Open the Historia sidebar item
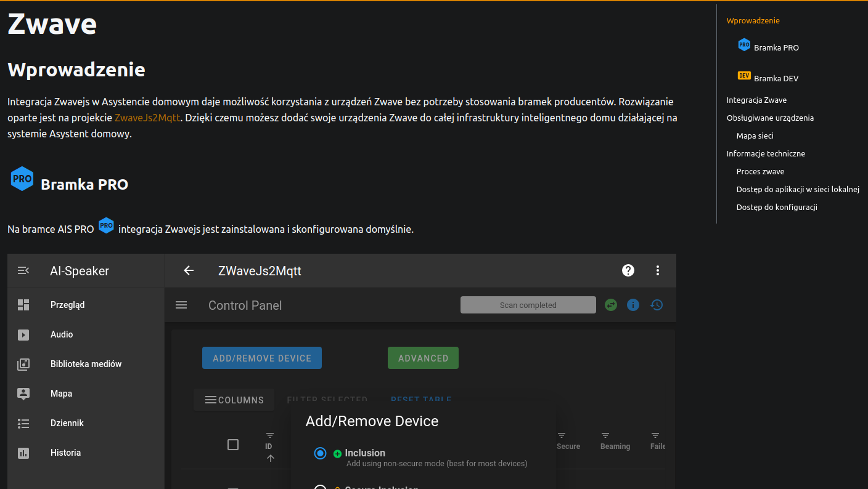The width and height of the screenshot is (868, 489). point(86,453)
